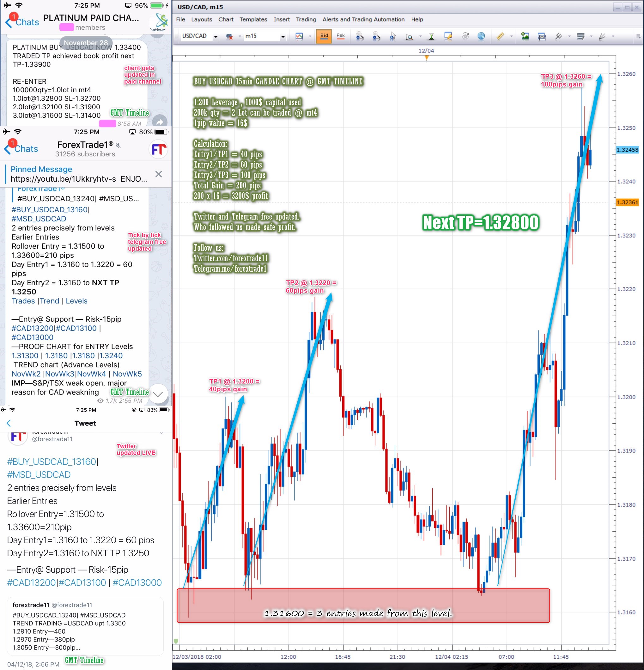
Task: Open the ForexTrade1 FT channel avatar
Action: 159,149
